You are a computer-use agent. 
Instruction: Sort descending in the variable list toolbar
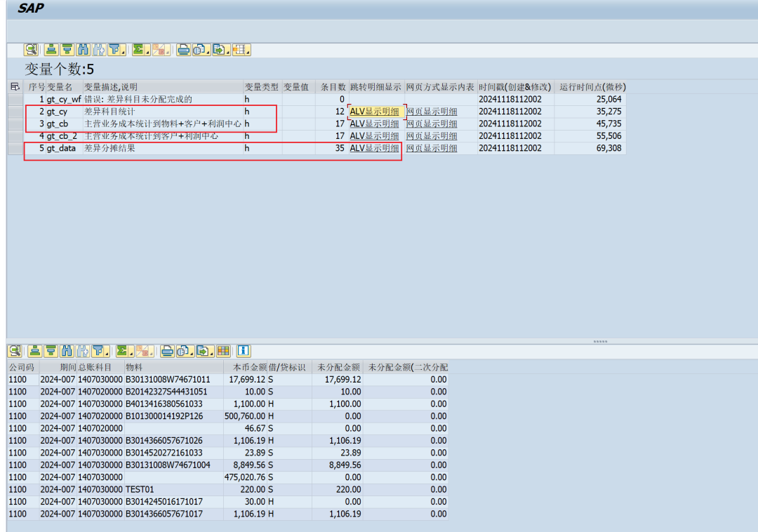(x=67, y=50)
